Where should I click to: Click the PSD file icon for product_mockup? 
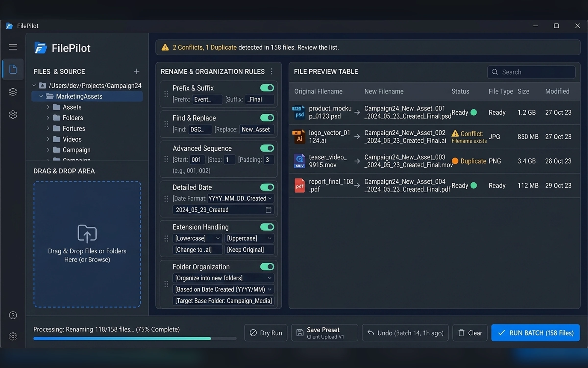coord(299,112)
